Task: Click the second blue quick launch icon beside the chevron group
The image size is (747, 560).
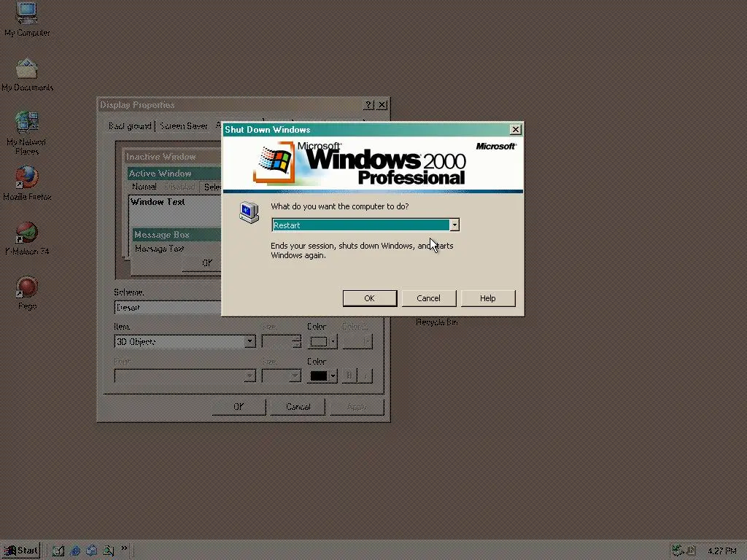Action: pos(91,551)
